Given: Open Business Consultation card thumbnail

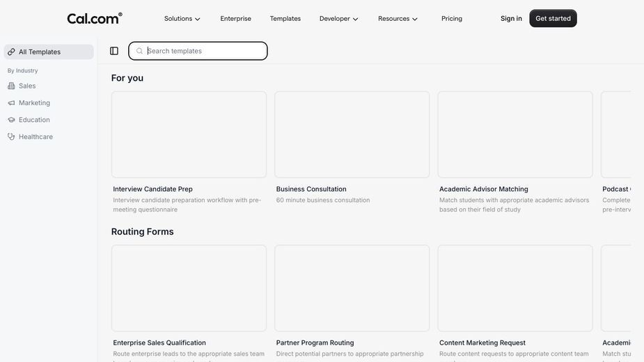Looking at the screenshot, I should pos(352,134).
